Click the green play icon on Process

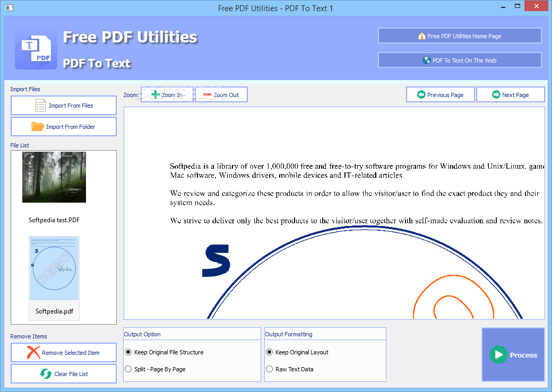point(498,355)
